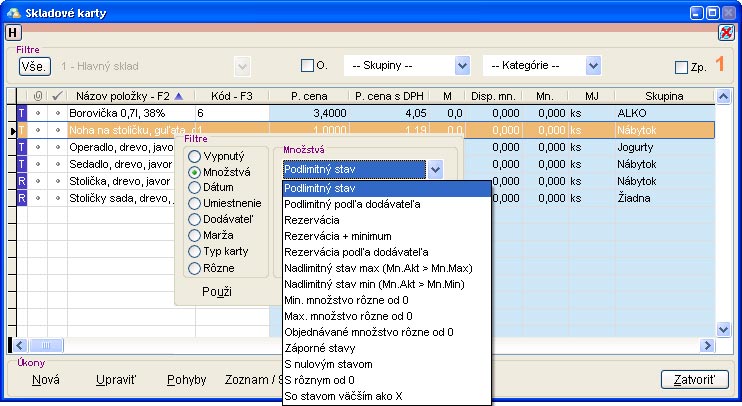Screen dimensions: 742x406
Task: Open the Skupiny dropdown
Action: 461,66
